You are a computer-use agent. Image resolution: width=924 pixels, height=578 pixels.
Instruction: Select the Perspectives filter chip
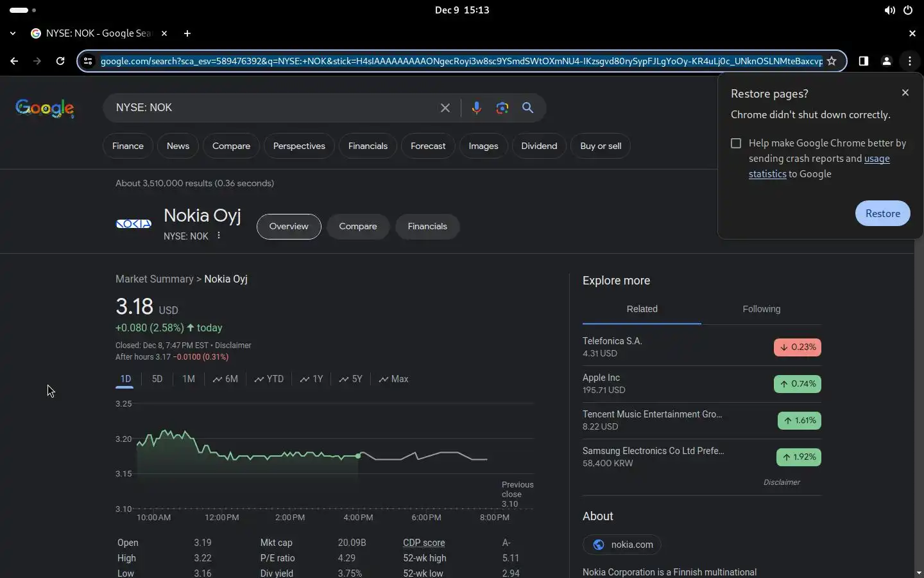tap(299, 146)
